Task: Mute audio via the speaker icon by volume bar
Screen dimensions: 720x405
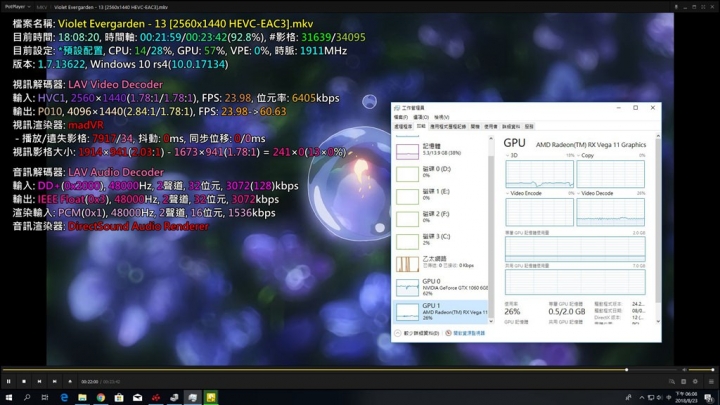Action: 684,370
